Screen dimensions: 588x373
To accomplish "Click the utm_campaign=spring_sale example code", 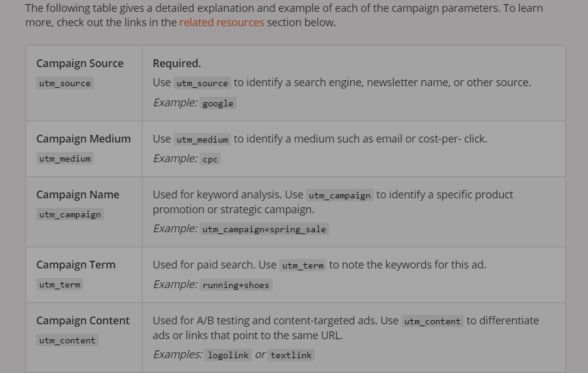I will click(264, 229).
